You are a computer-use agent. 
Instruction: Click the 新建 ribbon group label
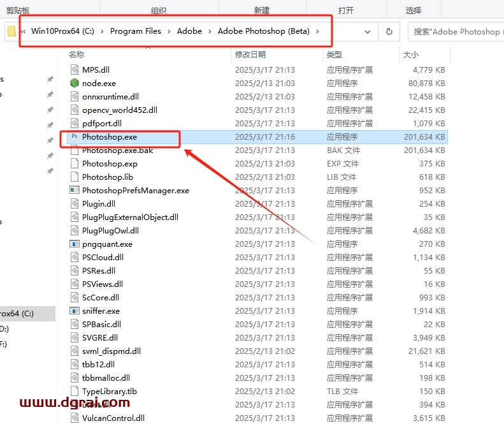pos(262,11)
